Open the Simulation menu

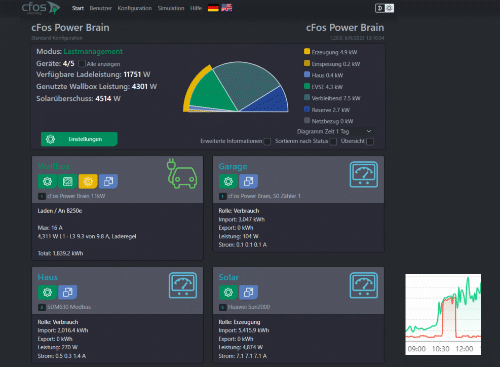click(171, 8)
